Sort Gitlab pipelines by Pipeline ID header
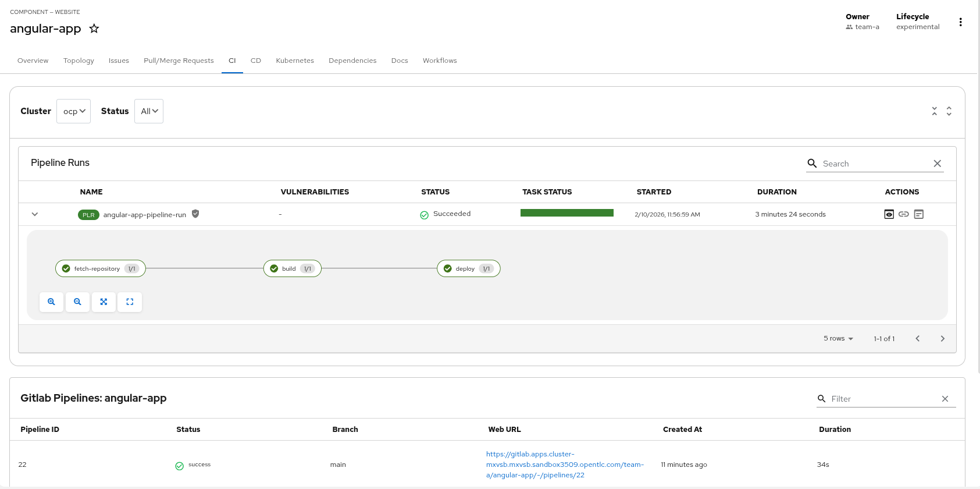 [40, 429]
